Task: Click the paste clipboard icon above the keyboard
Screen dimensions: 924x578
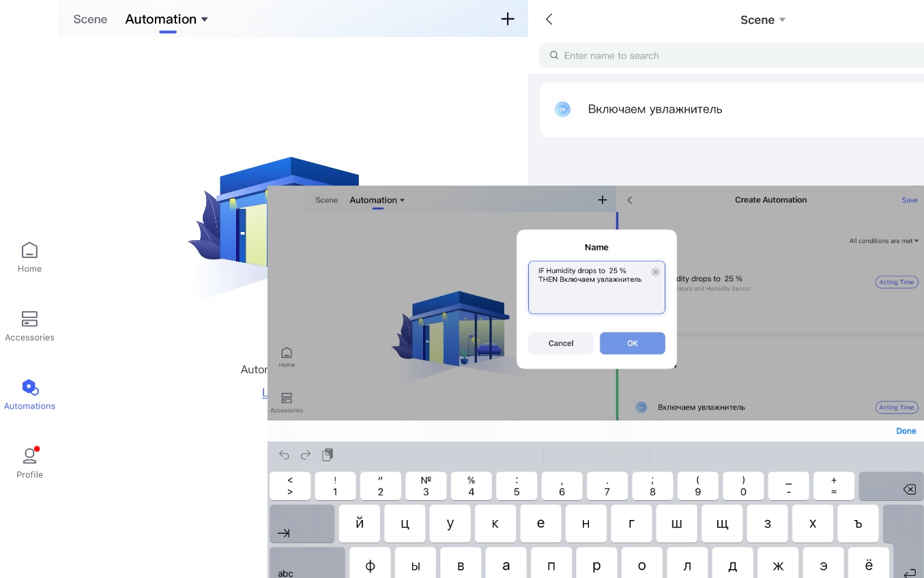Action: coord(328,454)
